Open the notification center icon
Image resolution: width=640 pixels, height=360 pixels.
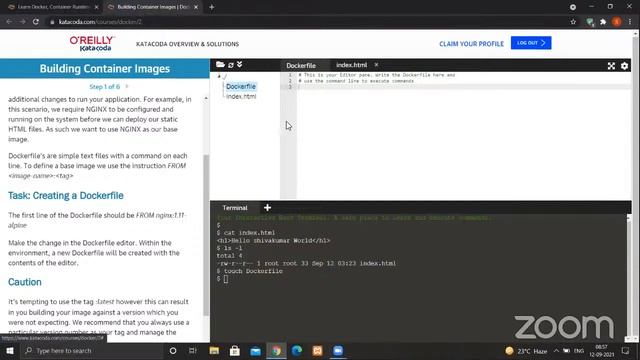[625, 351]
